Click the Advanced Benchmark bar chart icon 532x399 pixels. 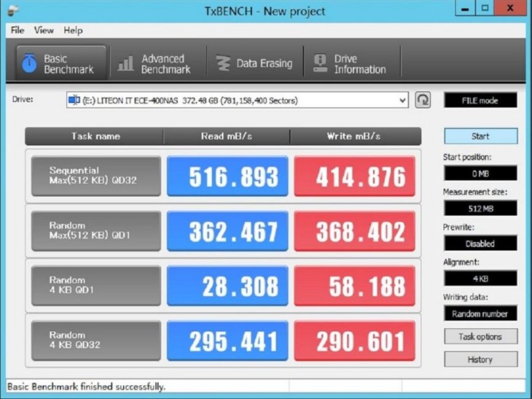(125, 63)
